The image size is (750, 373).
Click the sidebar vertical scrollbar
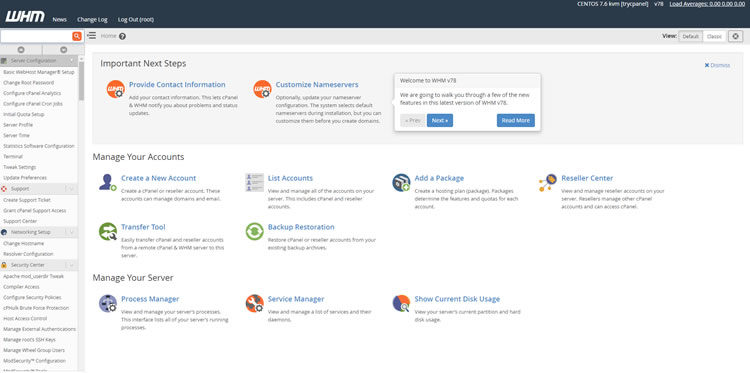tap(81, 81)
